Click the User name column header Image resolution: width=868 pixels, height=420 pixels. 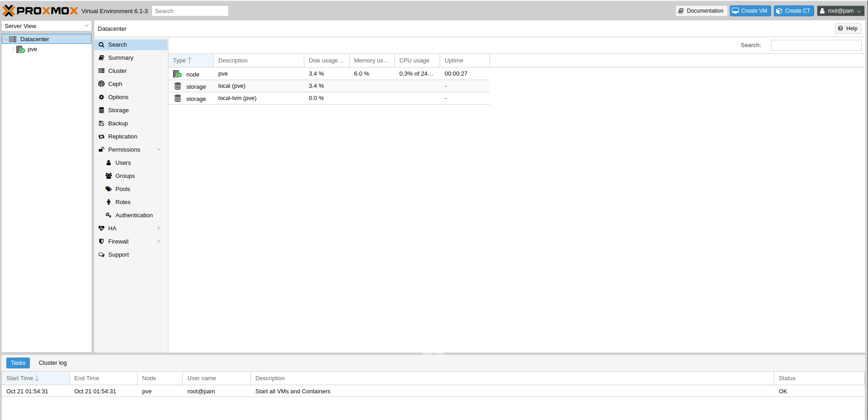217,378
